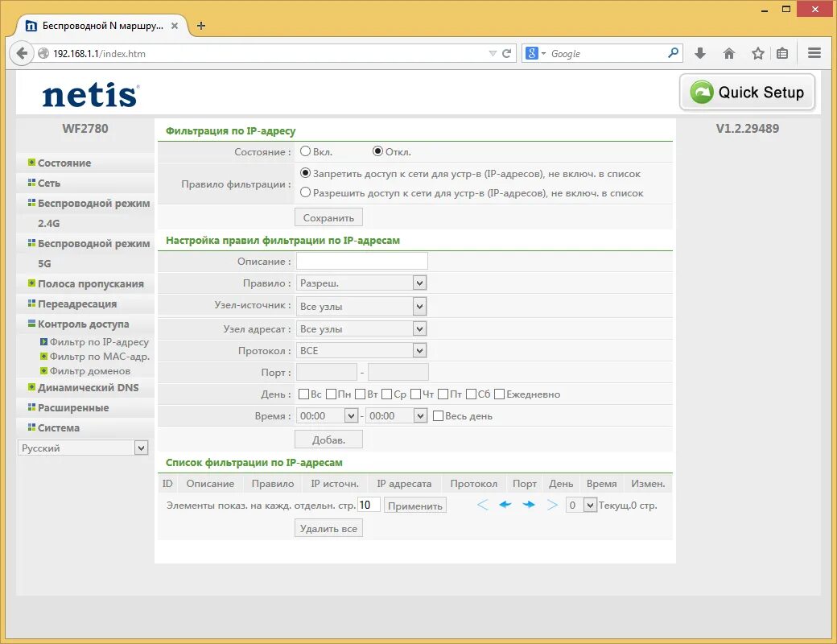Check the Ср day checkbox
The height and width of the screenshot is (644, 837).
pyautogui.click(x=387, y=394)
